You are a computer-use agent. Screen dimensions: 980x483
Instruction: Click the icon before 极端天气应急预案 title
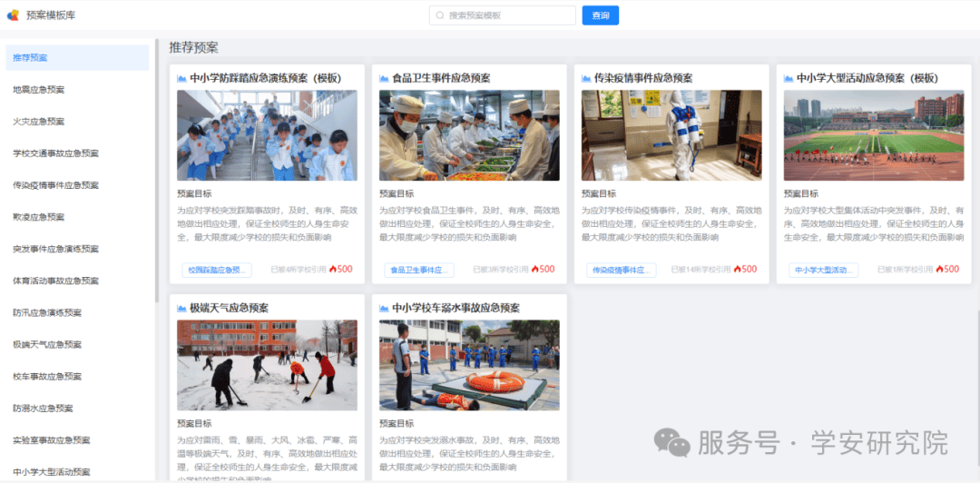pyautogui.click(x=181, y=308)
